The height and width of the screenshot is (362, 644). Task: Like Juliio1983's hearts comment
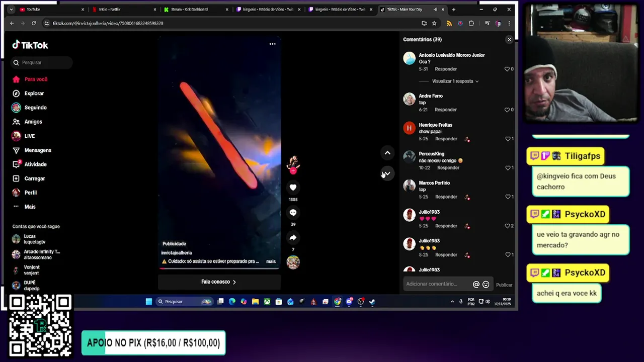tap(508, 226)
